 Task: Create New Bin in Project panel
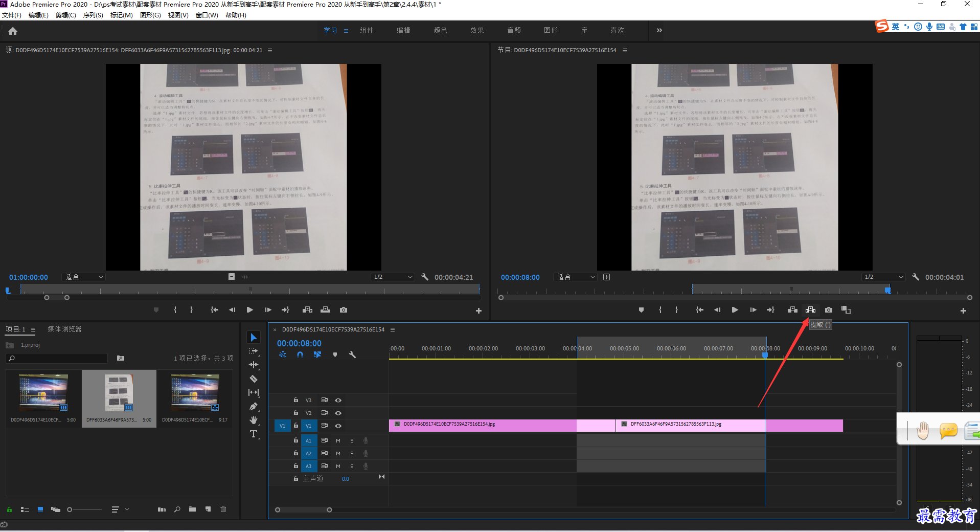click(x=192, y=509)
